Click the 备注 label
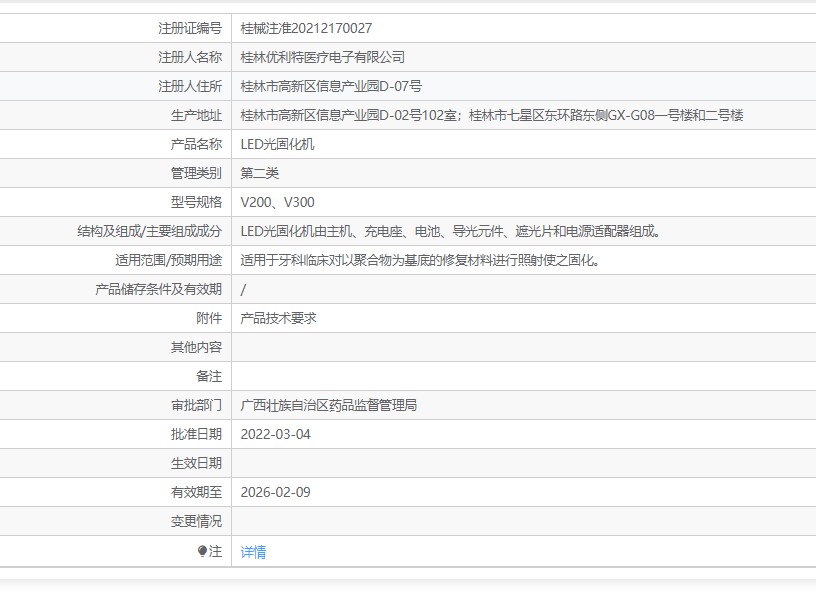 click(209, 376)
